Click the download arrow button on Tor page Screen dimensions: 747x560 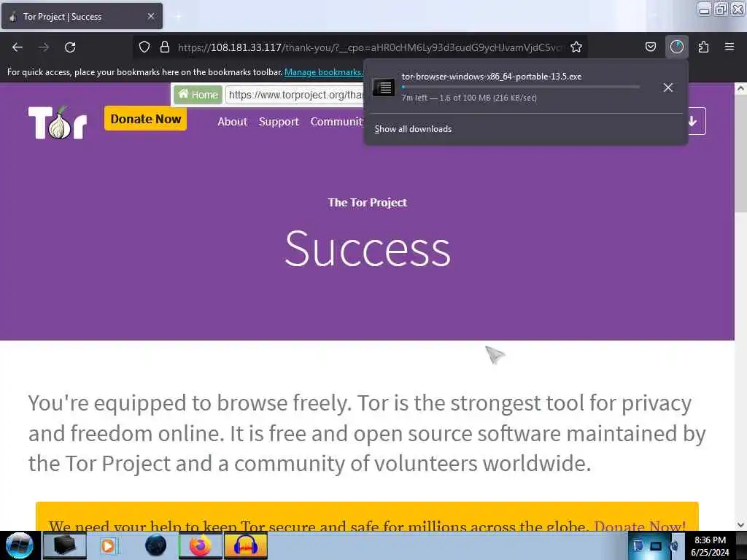(693, 122)
